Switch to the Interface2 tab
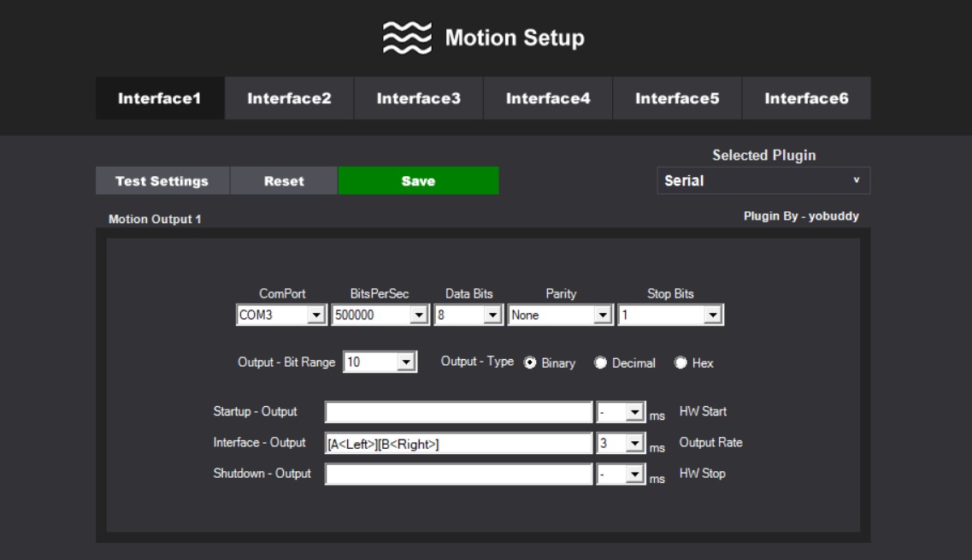972x560 pixels. click(289, 97)
